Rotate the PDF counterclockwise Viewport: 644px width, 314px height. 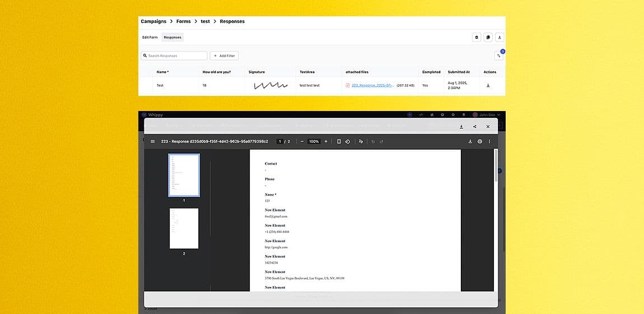tap(347, 141)
